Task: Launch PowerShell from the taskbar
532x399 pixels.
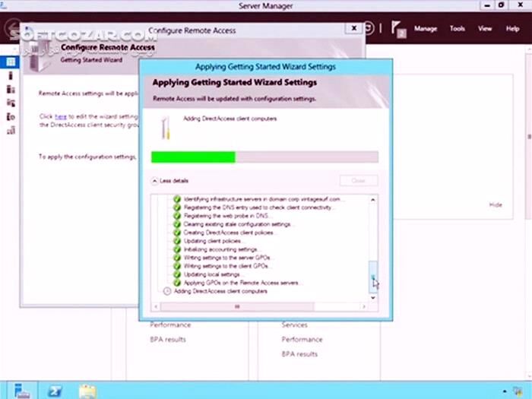Action: tap(55, 391)
